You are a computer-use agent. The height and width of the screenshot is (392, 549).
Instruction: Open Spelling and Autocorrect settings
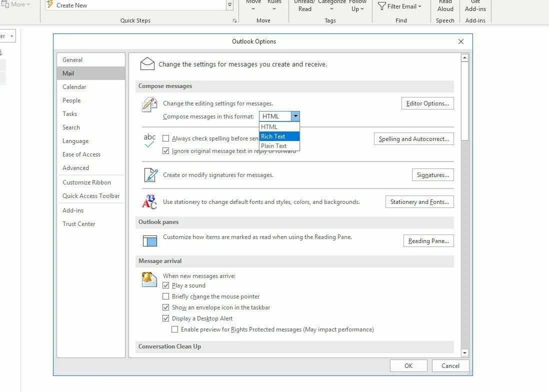(414, 139)
